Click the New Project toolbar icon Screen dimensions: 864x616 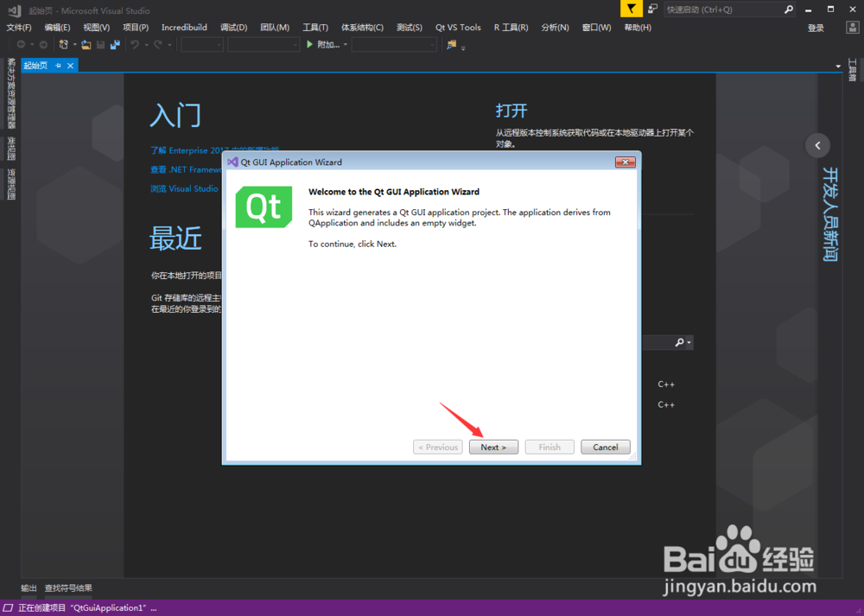pos(64,45)
